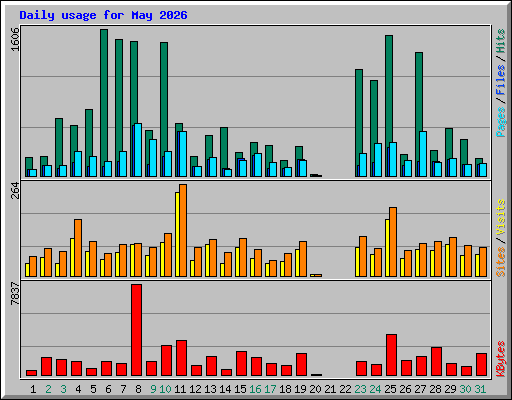The width and height of the screenshot is (512, 400).
Task: Click the red KBytes bar for day 25
Action: pyautogui.click(x=391, y=355)
